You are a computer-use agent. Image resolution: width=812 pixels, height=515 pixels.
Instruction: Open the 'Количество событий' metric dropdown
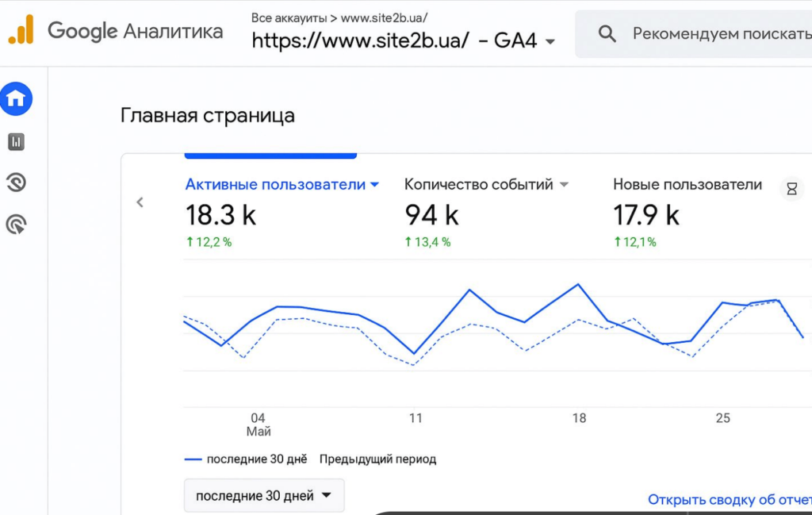pyautogui.click(x=563, y=183)
